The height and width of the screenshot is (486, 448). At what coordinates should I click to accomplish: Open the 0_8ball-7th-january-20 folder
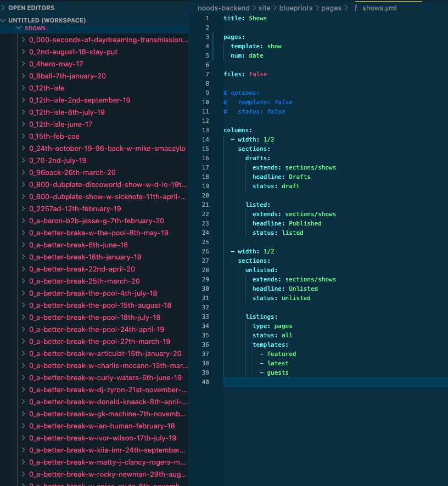click(67, 76)
